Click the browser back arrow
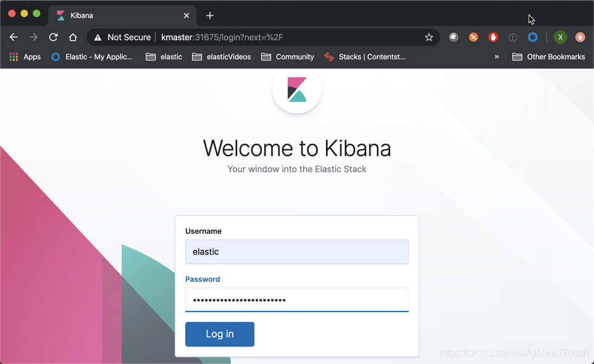Image resolution: width=594 pixels, height=364 pixels. tap(14, 37)
